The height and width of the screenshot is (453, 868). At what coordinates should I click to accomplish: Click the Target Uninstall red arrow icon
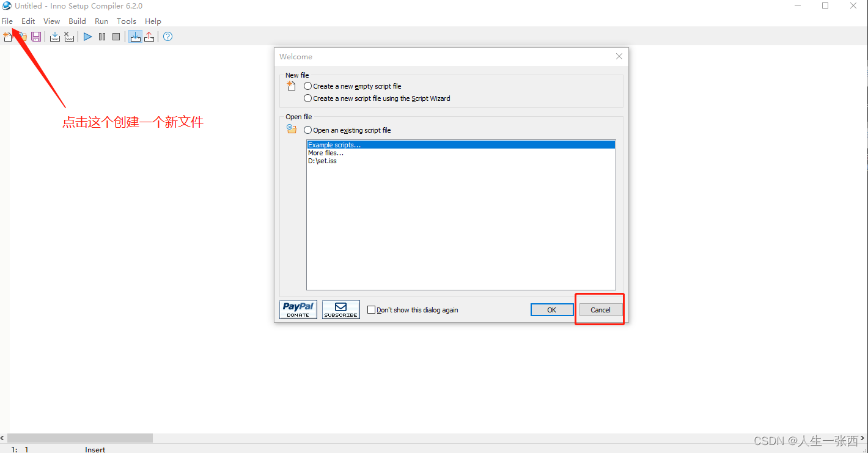[x=149, y=37]
